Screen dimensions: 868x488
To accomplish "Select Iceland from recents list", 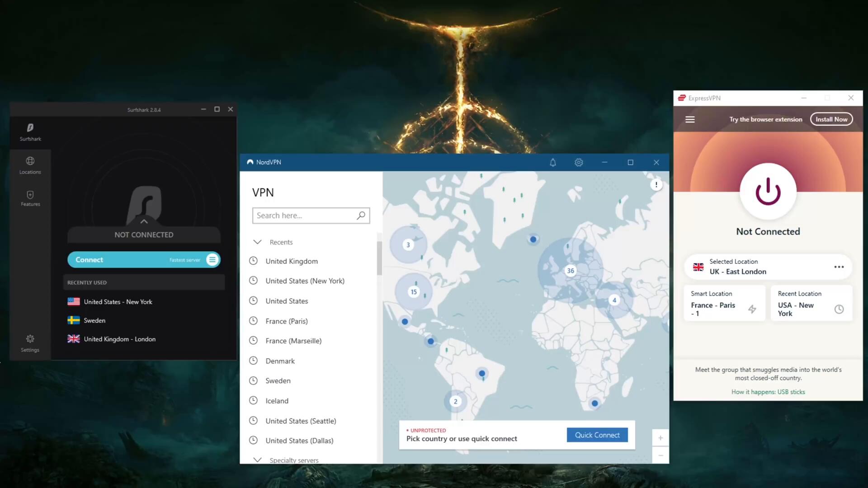I will (x=277, y=401).
